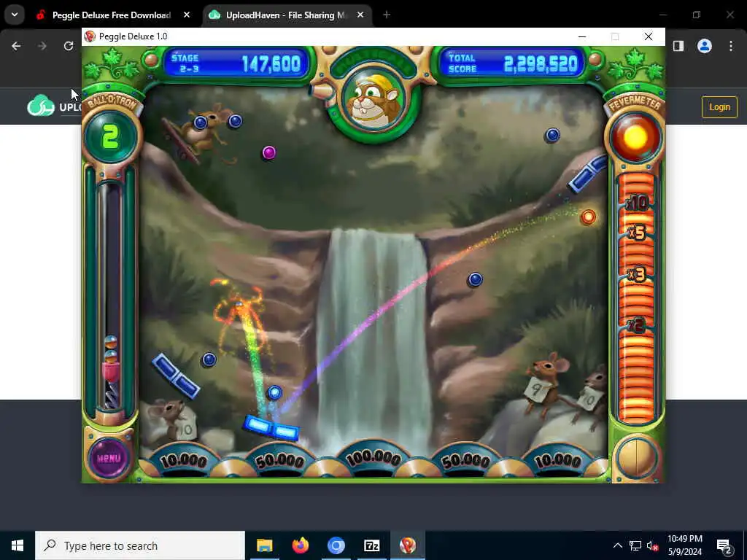Open Firefox from the taskbar

point(300,545)
